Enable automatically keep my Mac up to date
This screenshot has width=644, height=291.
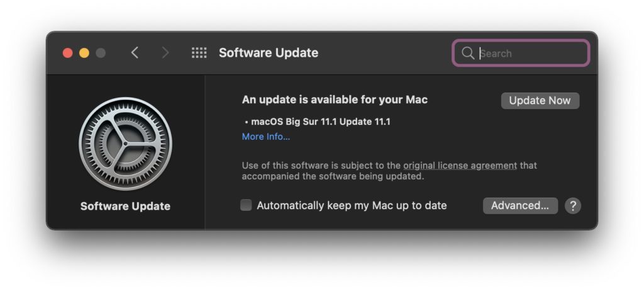coord(247,205)
